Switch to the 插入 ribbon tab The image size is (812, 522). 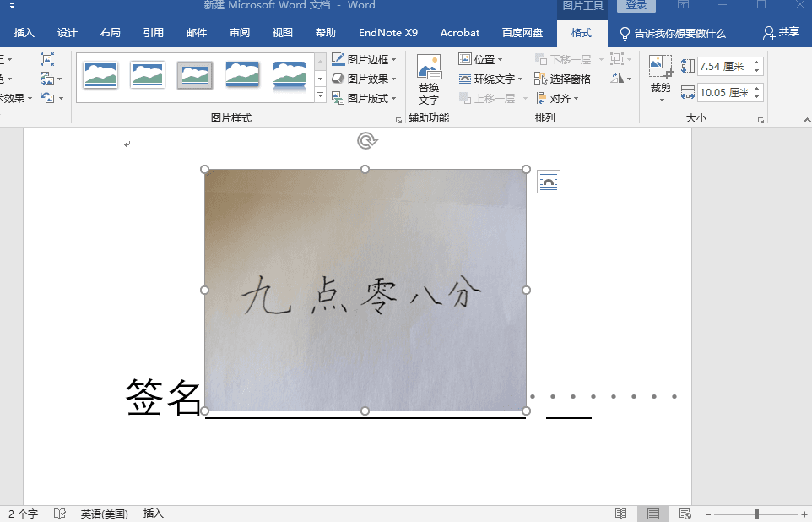pos(24,33)
